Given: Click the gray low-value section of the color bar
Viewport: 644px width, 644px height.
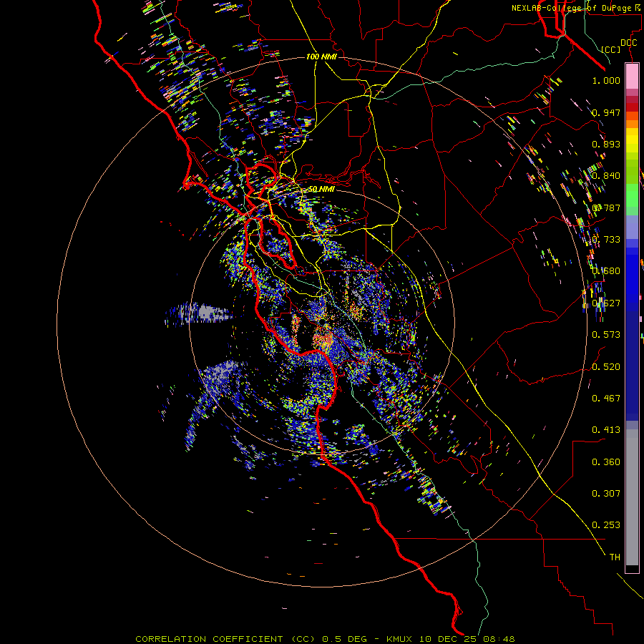Looking at the screenshot, I should pyautogui.click(x=632, y=497).
